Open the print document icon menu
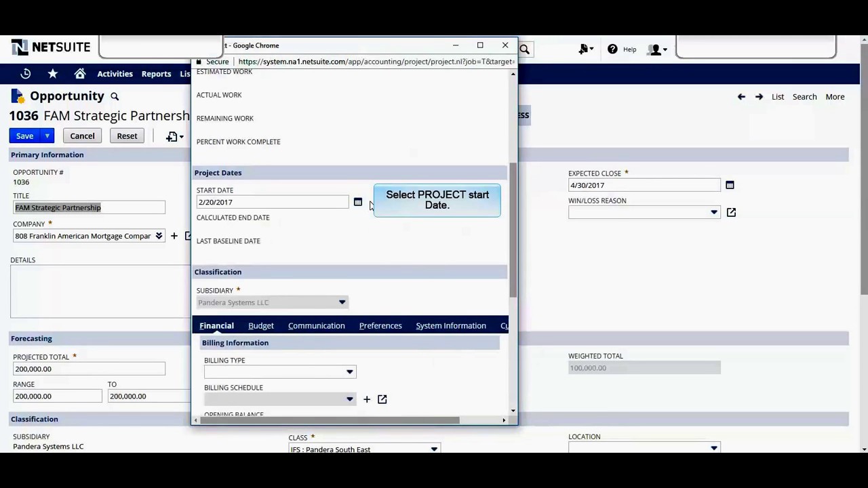 point(174,136)
